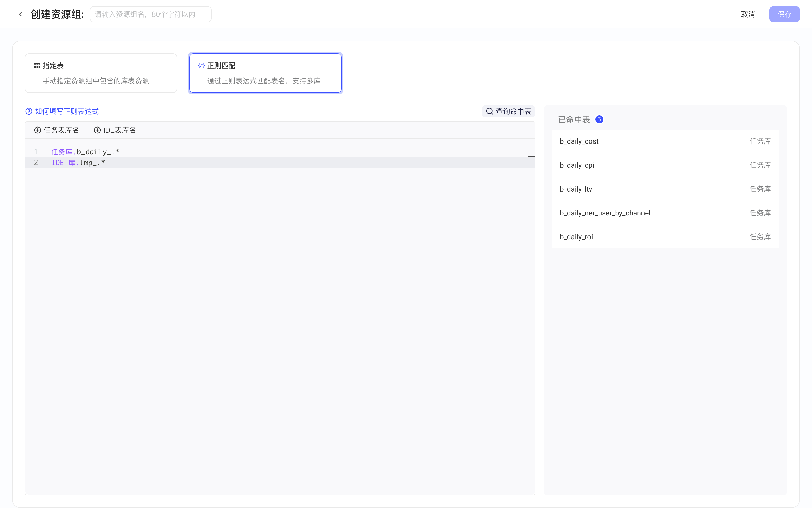The image size is (812, 508).
Task: Select the b_daily_cost row
Action: (x=665, y=141)
